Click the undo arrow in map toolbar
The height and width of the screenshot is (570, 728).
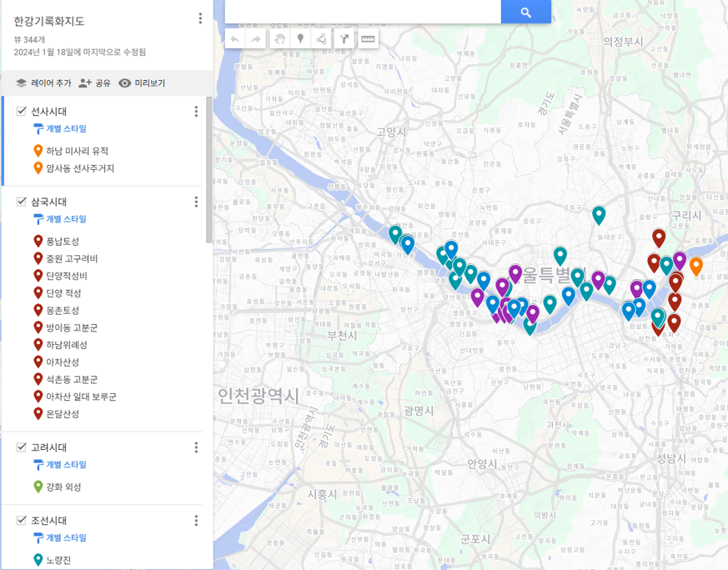click(x=235, y=38)
